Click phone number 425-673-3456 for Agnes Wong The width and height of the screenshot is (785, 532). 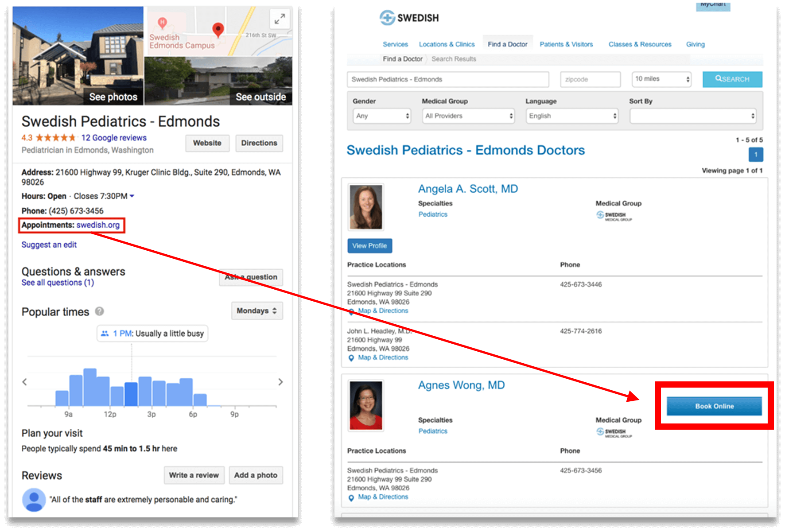pyautogui.click(x=581, y=470)
